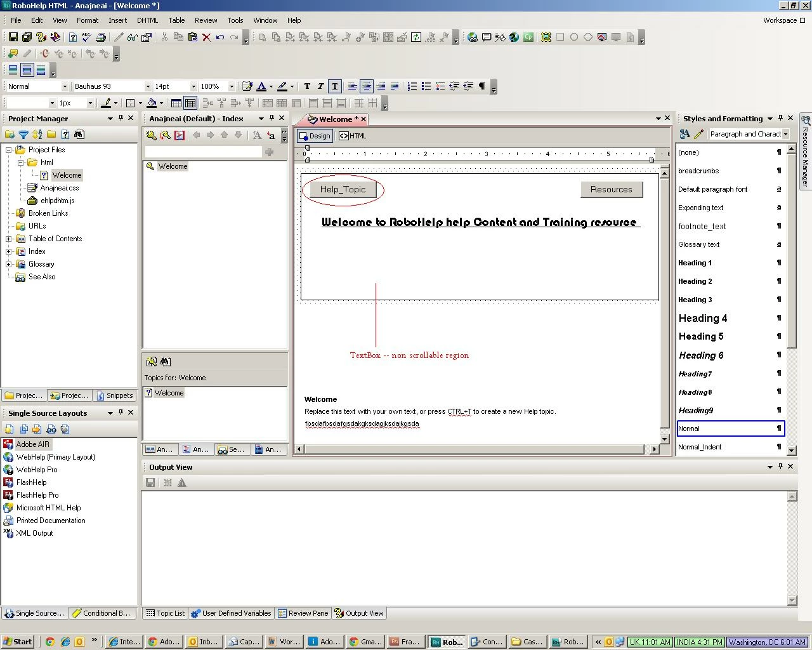This screenshot has height=650, width=812.
Task: Open User Defined Variables tab
Action: (232, 613)
